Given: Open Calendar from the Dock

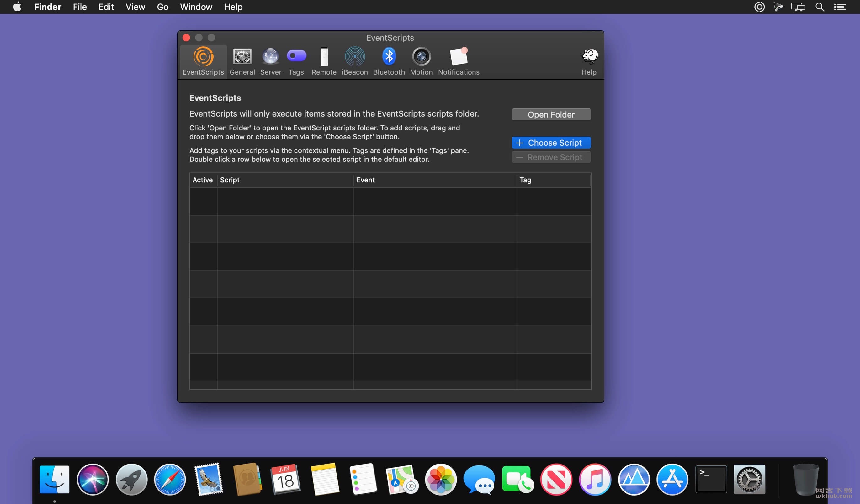Looking at the screenshot, I should (285, 480).
